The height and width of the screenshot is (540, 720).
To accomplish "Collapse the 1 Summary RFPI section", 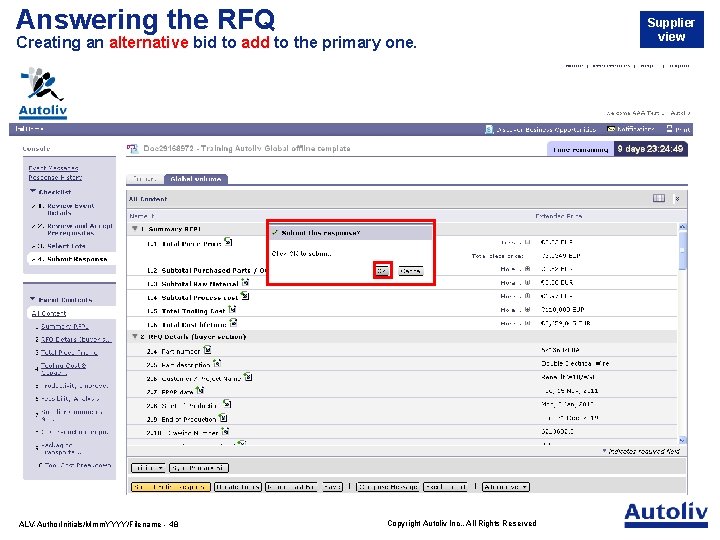I will coord(135,228).
